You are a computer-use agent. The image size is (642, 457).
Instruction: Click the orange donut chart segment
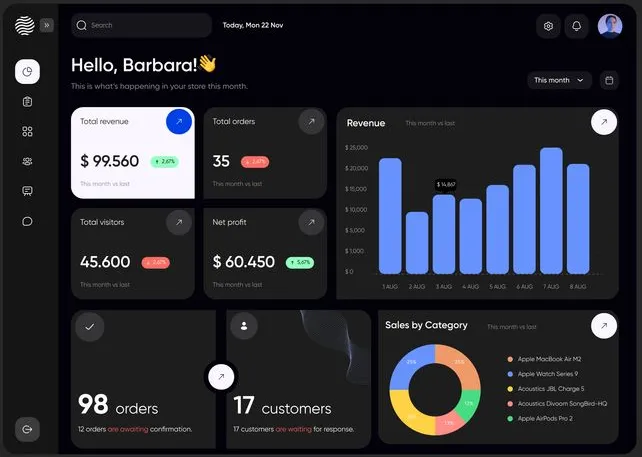460,362
